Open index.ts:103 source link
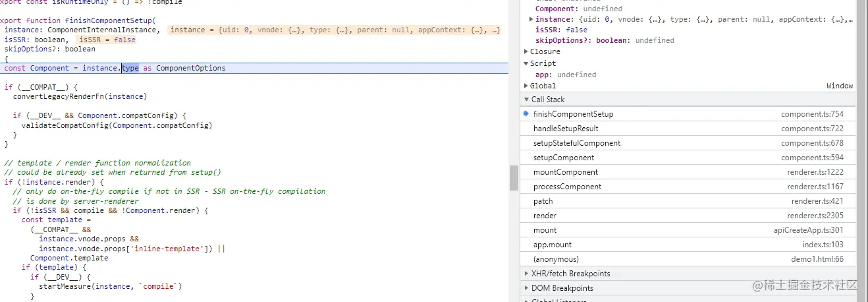 click(823, 245)
